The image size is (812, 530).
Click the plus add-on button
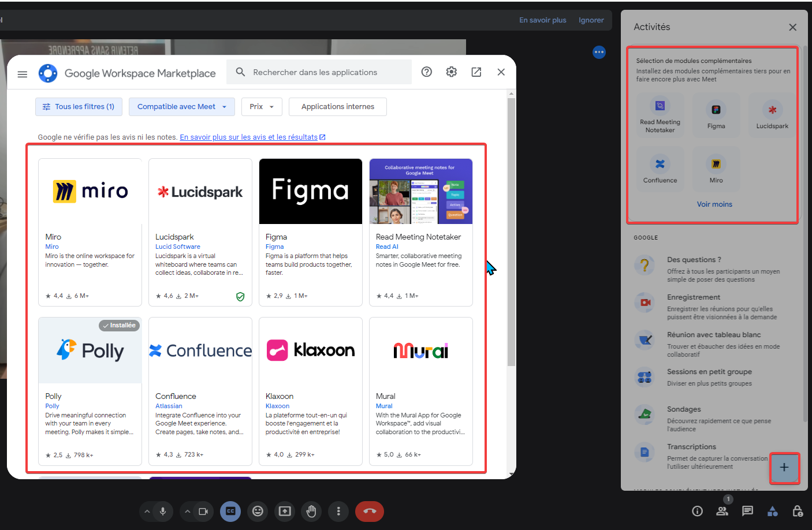pyautogui.click(x=784, y=468)
